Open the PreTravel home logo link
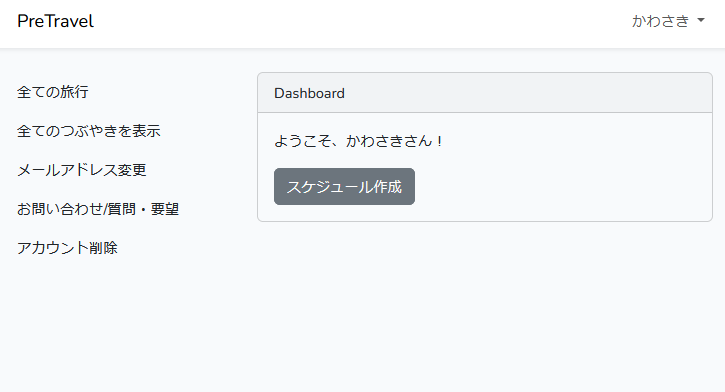The image size is (725, 392). pyautogui.click(x=55, y=21)
